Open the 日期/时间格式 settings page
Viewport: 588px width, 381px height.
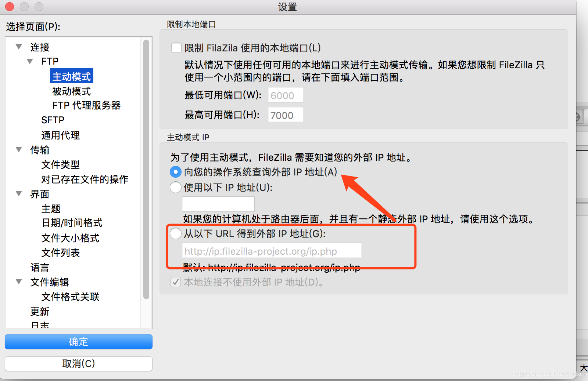(72, 223)
